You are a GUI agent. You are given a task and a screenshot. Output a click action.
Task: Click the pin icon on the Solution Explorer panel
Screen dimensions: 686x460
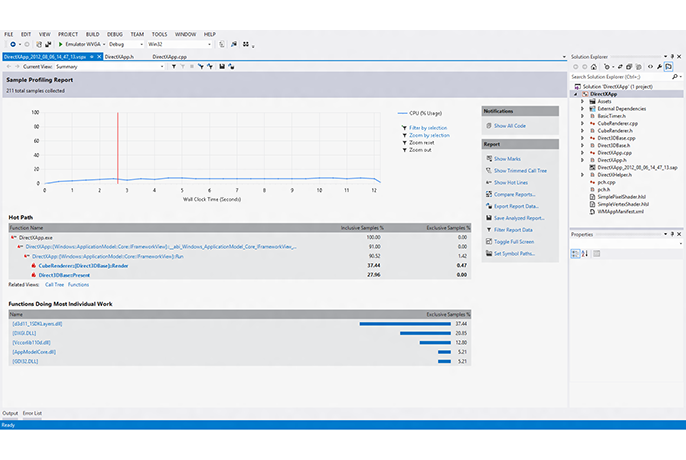pos(672,56)
